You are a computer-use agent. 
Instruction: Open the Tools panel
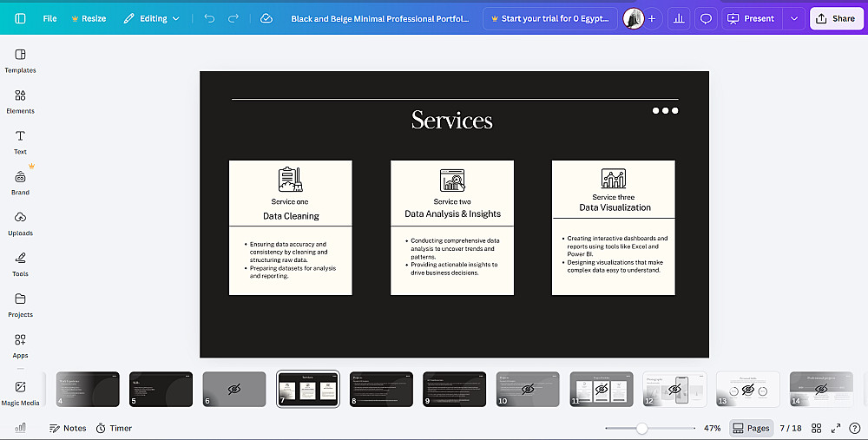(x=21, y=265)
